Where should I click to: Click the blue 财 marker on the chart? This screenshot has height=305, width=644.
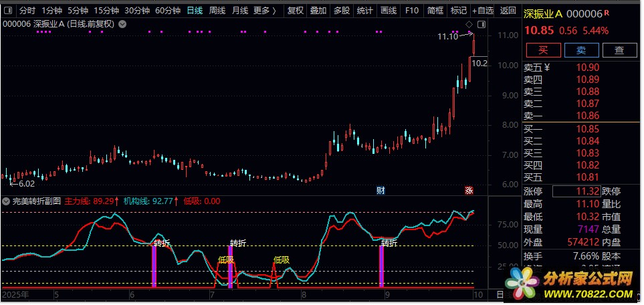click(381, 190)
